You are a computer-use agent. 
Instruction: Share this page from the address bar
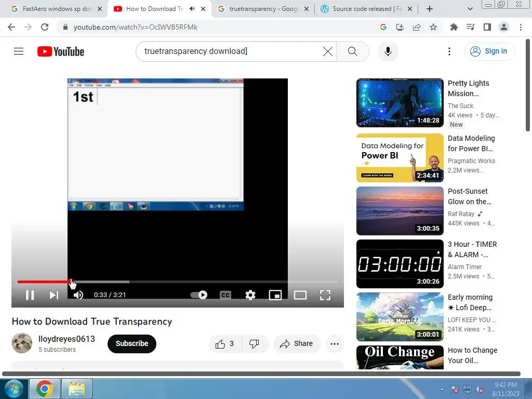pyautogui.click(x=417, y=27)
